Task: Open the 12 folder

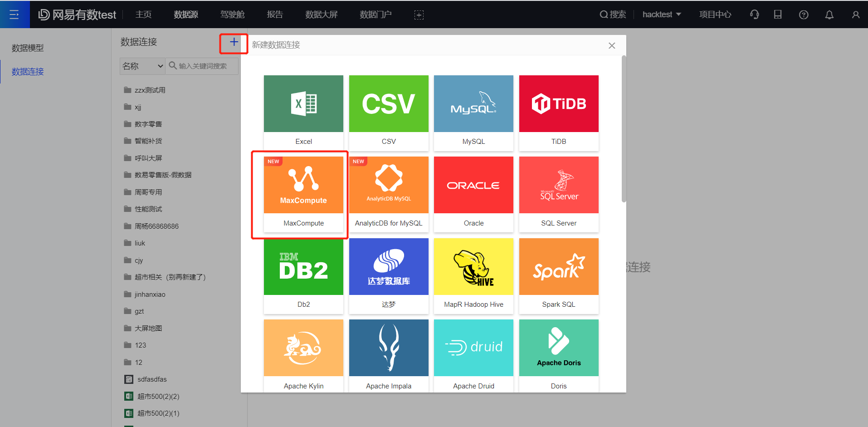Action: coord(133,362)
